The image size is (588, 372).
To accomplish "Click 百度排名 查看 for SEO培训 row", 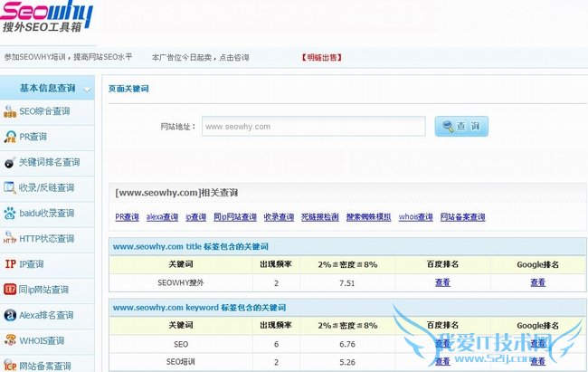I will pos(442,361).
